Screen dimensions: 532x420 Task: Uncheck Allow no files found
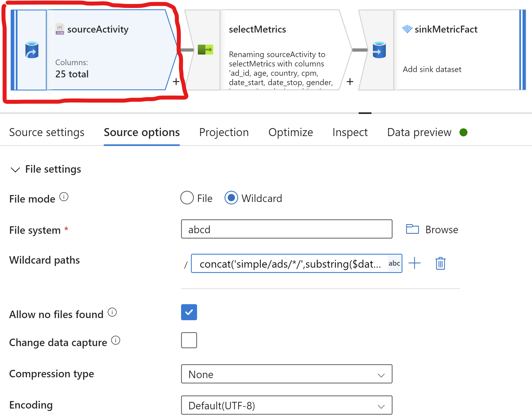[189, 312]
